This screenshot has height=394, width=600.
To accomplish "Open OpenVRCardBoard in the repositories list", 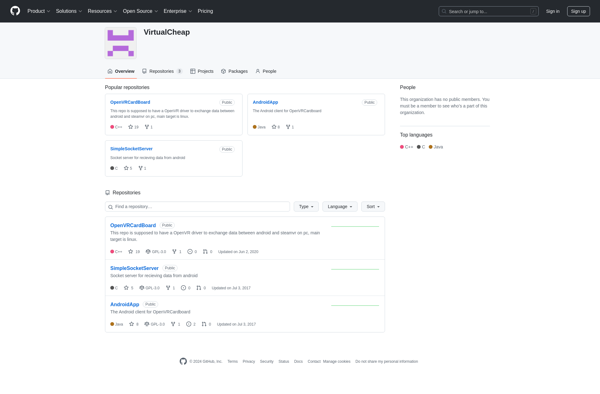I will [x=133, y=225].
